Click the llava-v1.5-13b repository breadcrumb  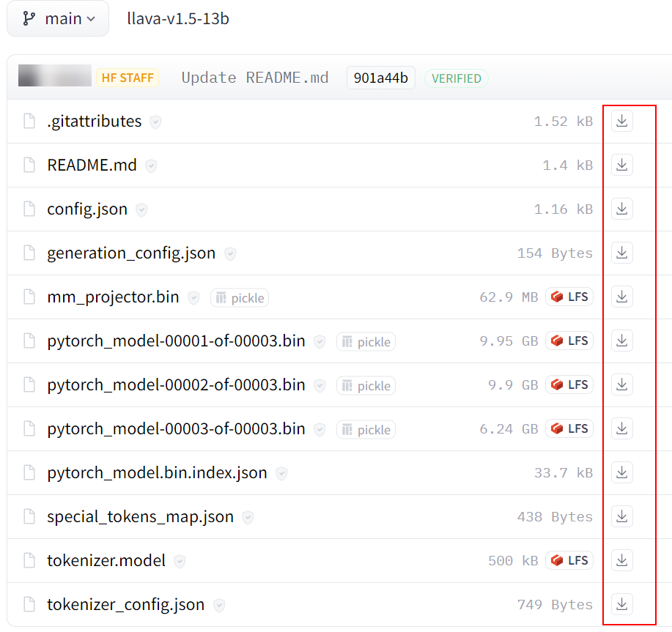[x=178, y=19]
